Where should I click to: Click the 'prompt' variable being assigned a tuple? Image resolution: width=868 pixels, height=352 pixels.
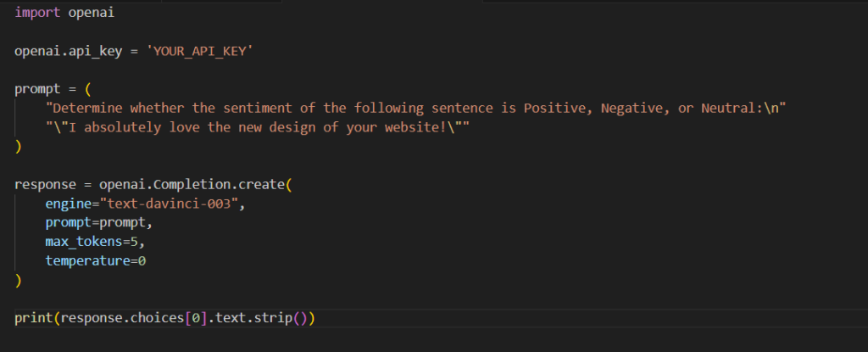pyautogui.click(x=37, y=88)
